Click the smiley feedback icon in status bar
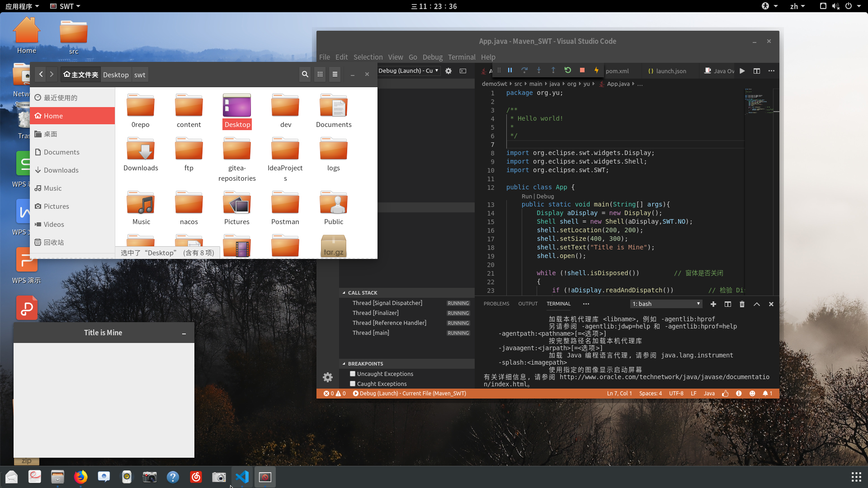This screenshot has height=488, width=868. point(752,394)
